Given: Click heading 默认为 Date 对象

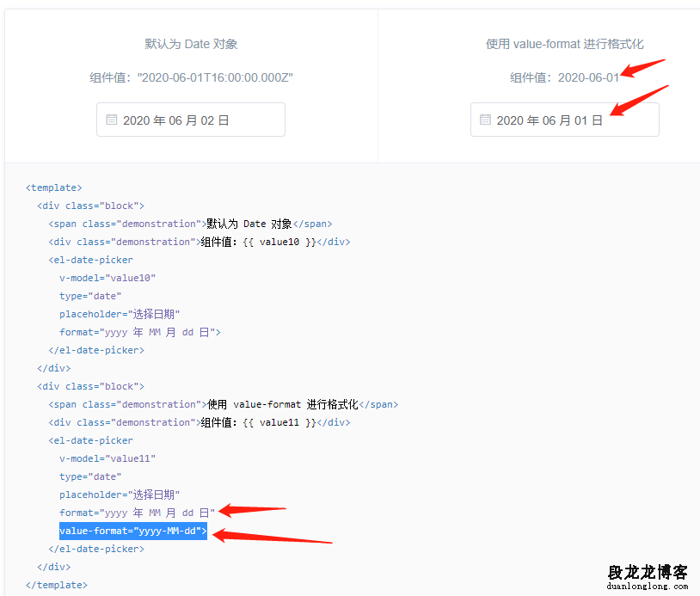Looking at the screenshot, I should coord(191,44).
